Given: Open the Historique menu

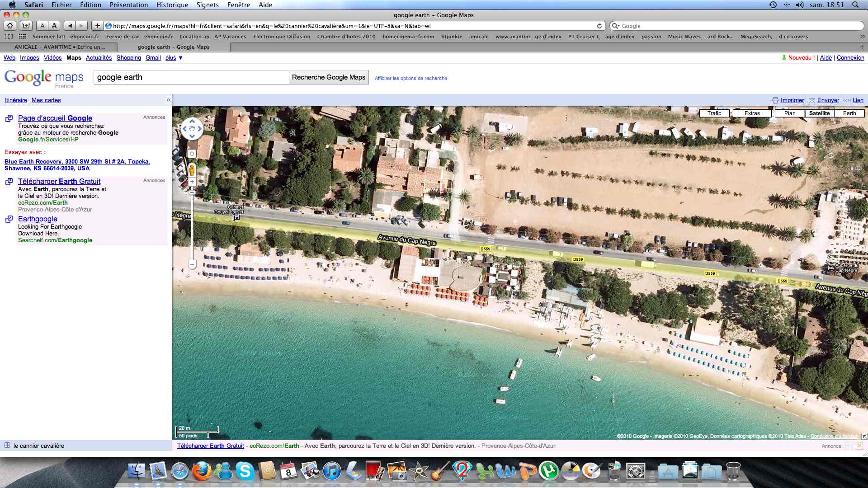Looking at the screenshot, I should coord(172,5).
